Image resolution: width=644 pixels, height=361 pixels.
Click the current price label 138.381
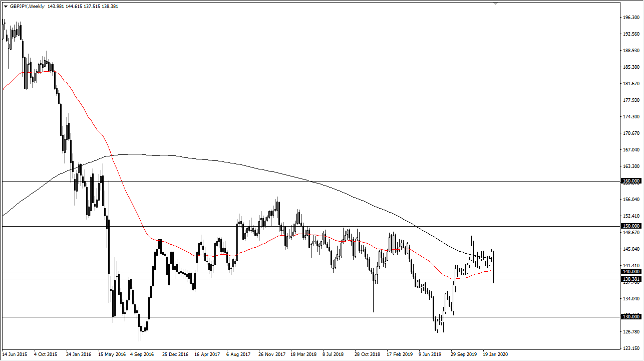631,279
